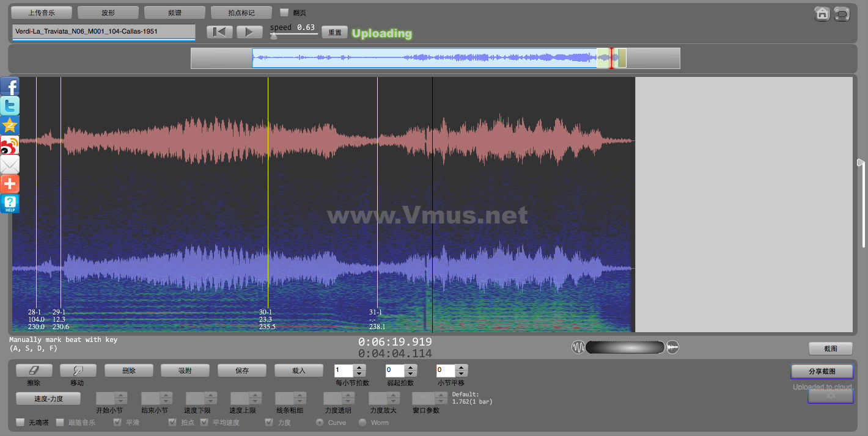The width and height of the screenshot is (868, 436).
Task: Click the 速度下限 stepper down arrow
Action: click(x=211, y=402)
